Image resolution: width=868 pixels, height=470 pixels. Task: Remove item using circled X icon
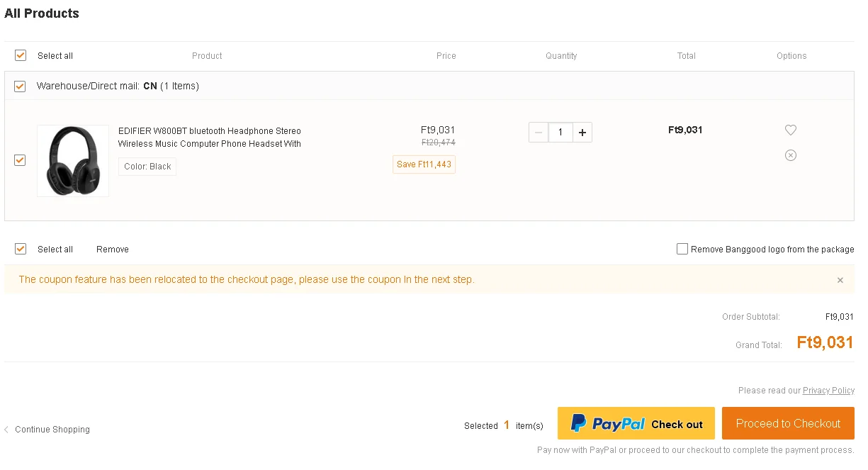tap(791, 155)
